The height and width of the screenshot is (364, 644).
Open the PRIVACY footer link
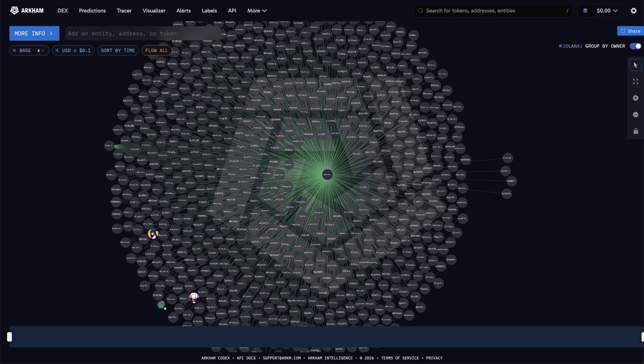click(435, 358)
